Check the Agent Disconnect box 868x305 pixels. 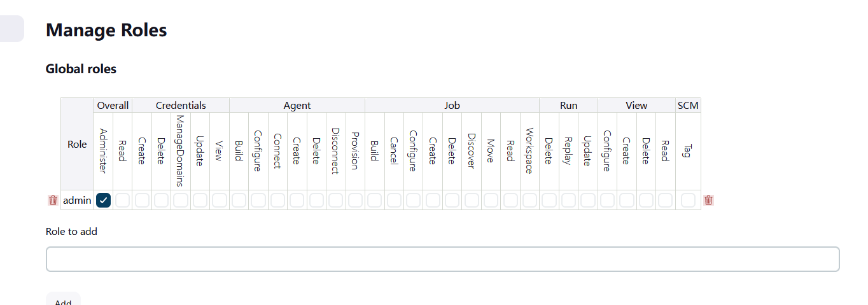coord(335,201)
